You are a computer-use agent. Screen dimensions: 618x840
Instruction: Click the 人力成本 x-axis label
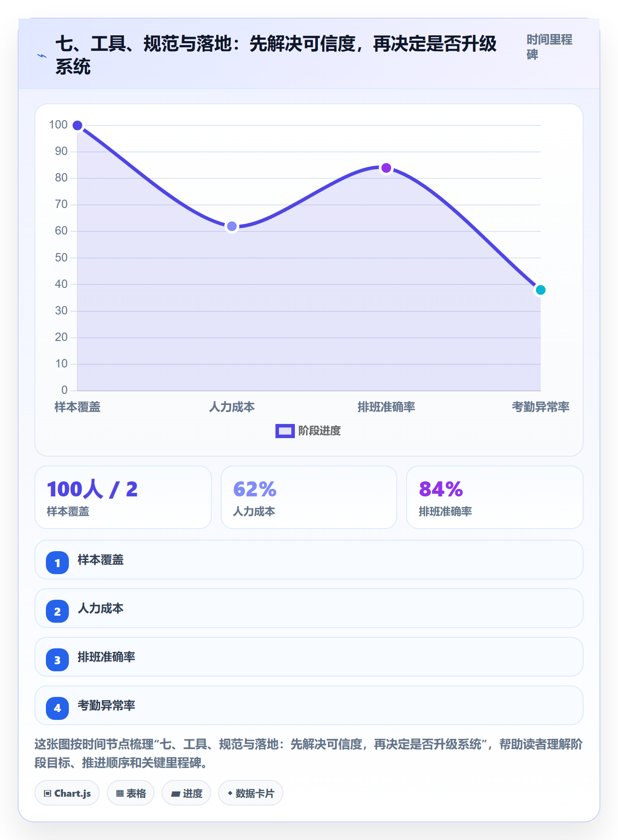(x=232, y=407)
